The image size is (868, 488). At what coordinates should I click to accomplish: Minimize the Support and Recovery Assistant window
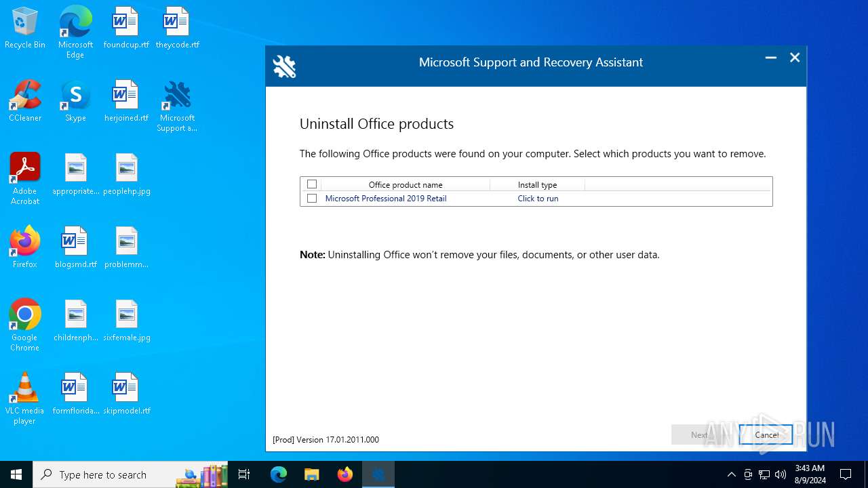coord(771,58)
